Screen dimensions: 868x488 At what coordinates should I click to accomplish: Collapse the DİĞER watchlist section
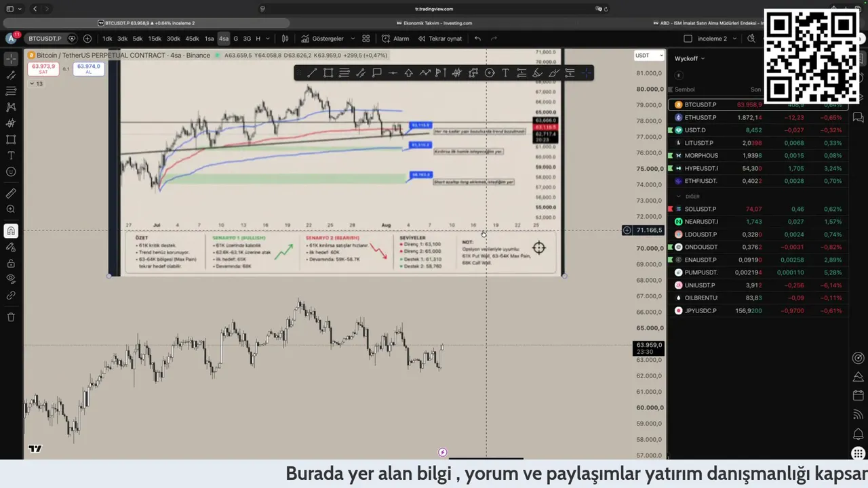679,197
